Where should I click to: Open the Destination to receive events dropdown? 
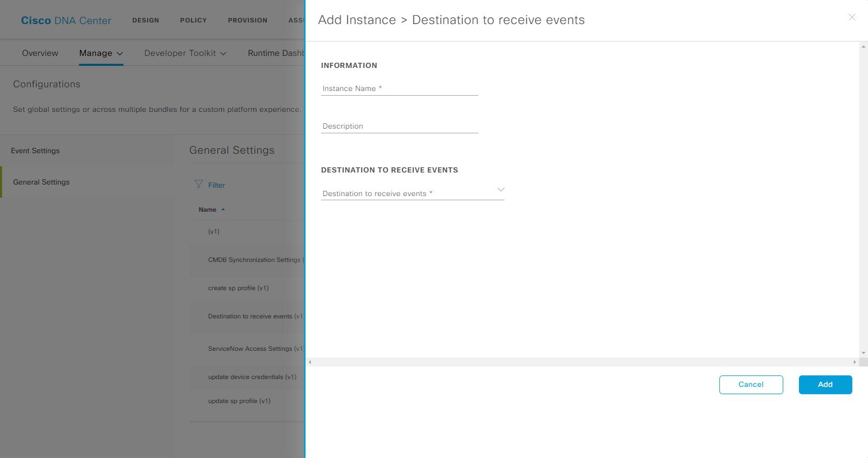tap(412, 193)
